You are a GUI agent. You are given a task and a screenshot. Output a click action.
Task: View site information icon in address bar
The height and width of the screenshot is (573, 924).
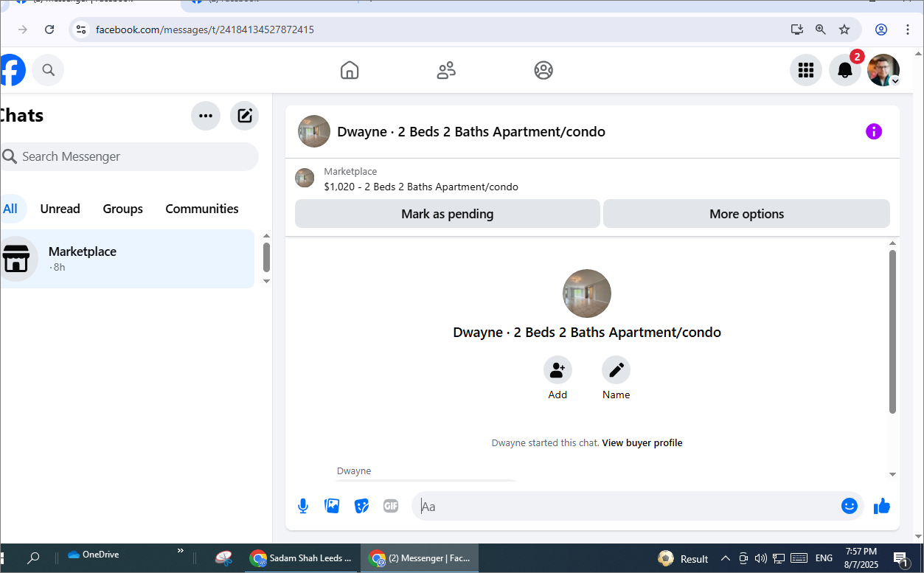point(81,29)
